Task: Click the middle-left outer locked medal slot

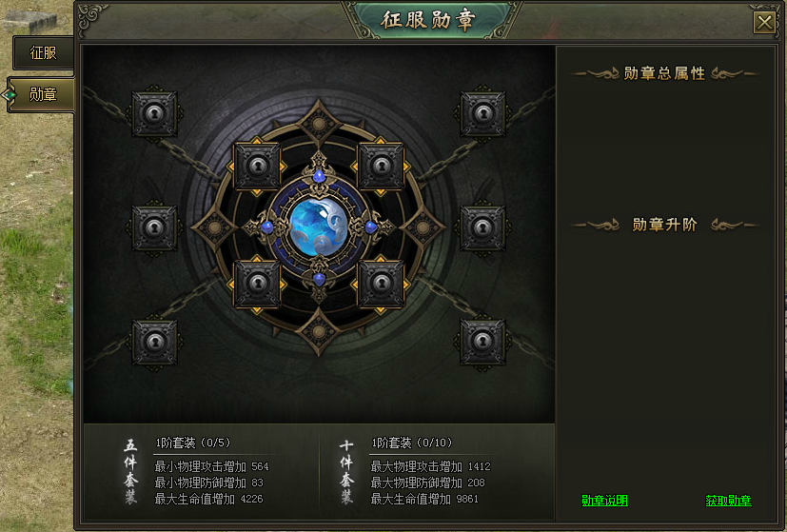Action: pos(154,227)
